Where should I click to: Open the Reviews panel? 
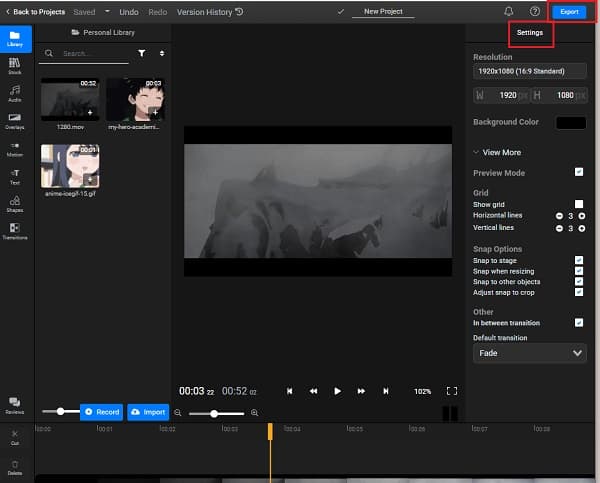pyautogui.click(x=15, y=405)
